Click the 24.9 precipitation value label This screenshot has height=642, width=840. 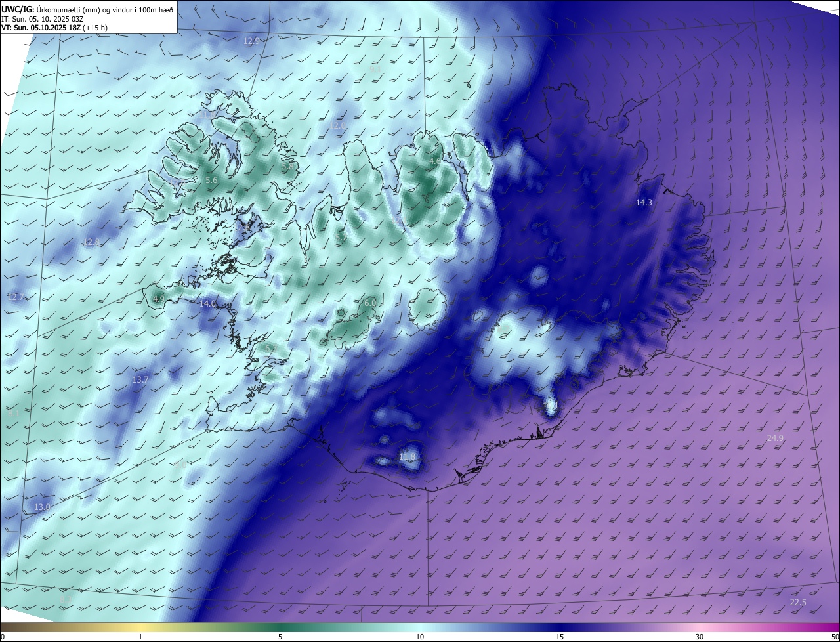[x=775, y=438]
